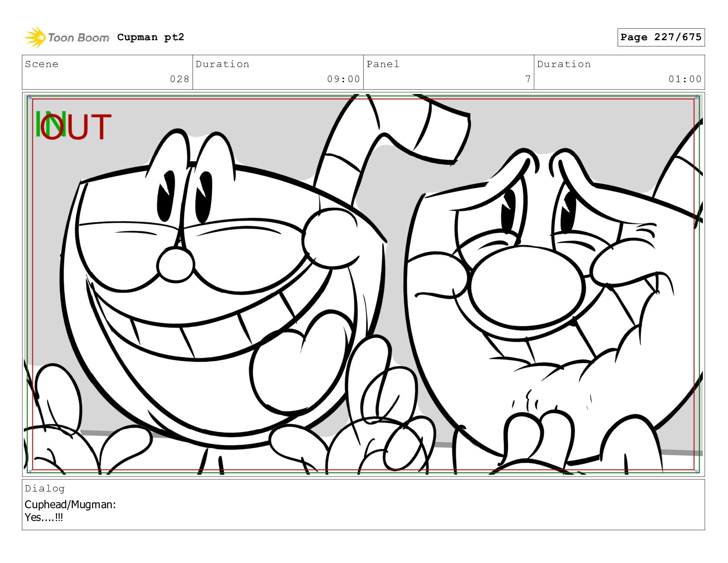Click the 'Dialog' section label
The width and height of the screenshot is (728, 563).
click(x=45, y=488)
